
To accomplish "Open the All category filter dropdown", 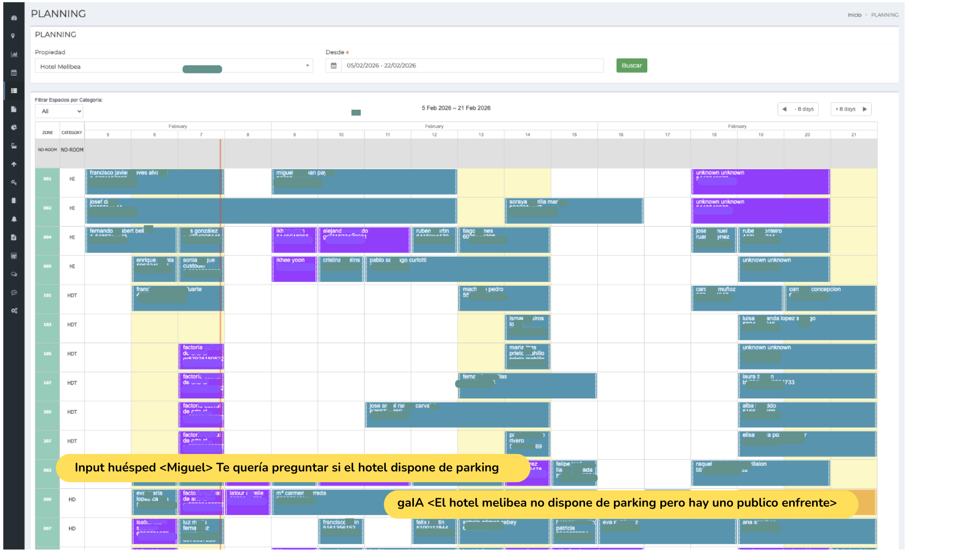I will coord(59,111).
